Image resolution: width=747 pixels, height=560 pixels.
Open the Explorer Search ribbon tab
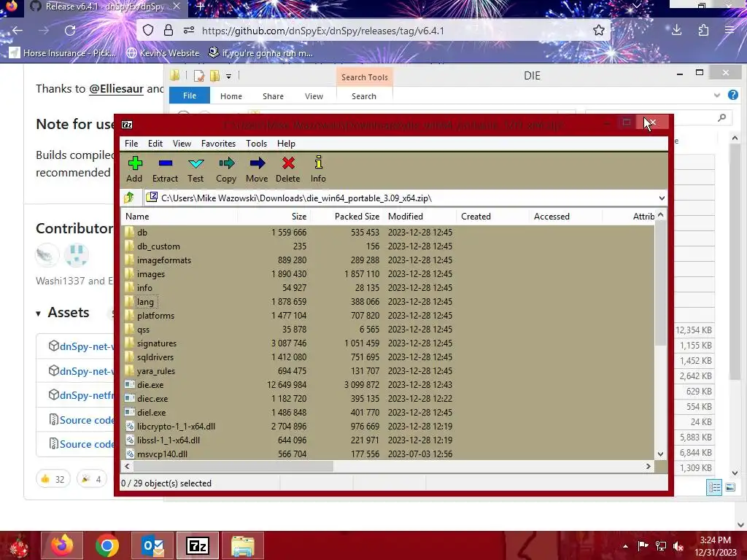[x=364, y=96]
